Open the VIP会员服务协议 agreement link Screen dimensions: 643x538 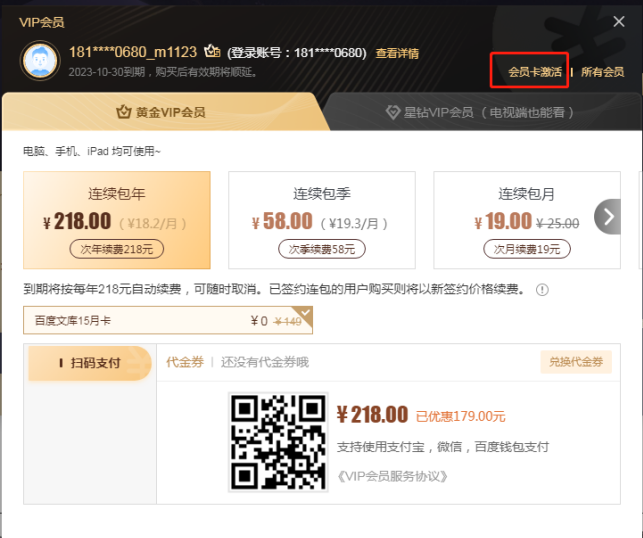point(392,476)
